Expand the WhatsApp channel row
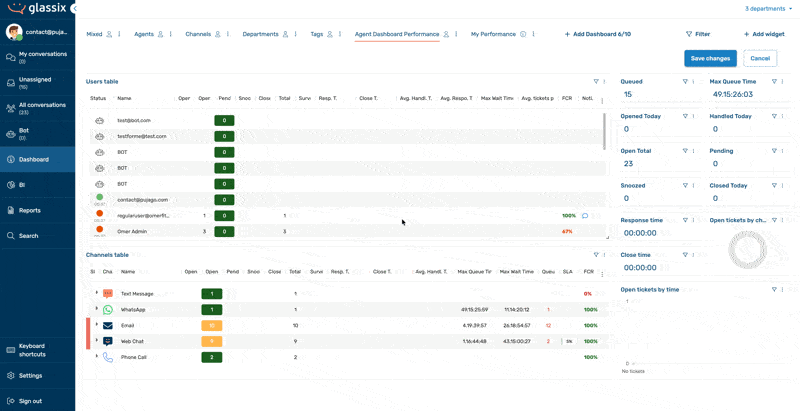The width and height of the screenshot is (800, 411). (96, 308)
